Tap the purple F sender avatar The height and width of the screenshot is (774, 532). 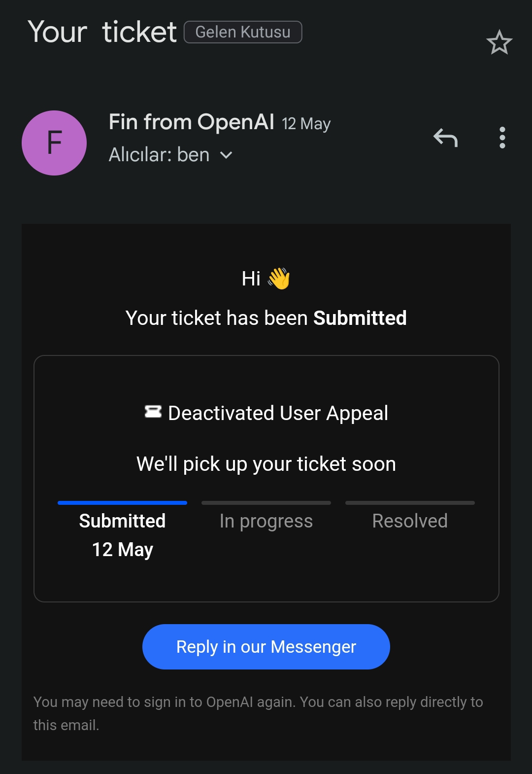pos(54,143)
